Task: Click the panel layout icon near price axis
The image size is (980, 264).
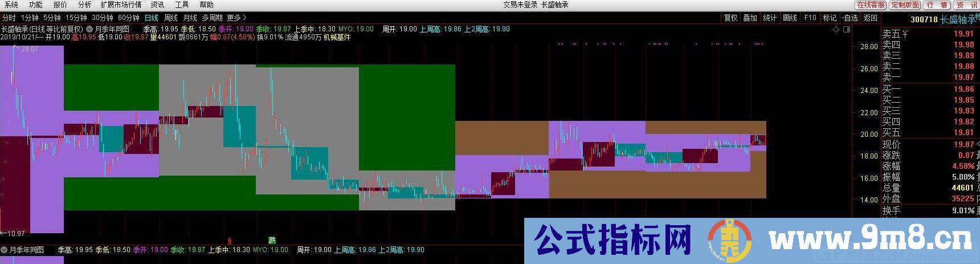Action: 847,29
